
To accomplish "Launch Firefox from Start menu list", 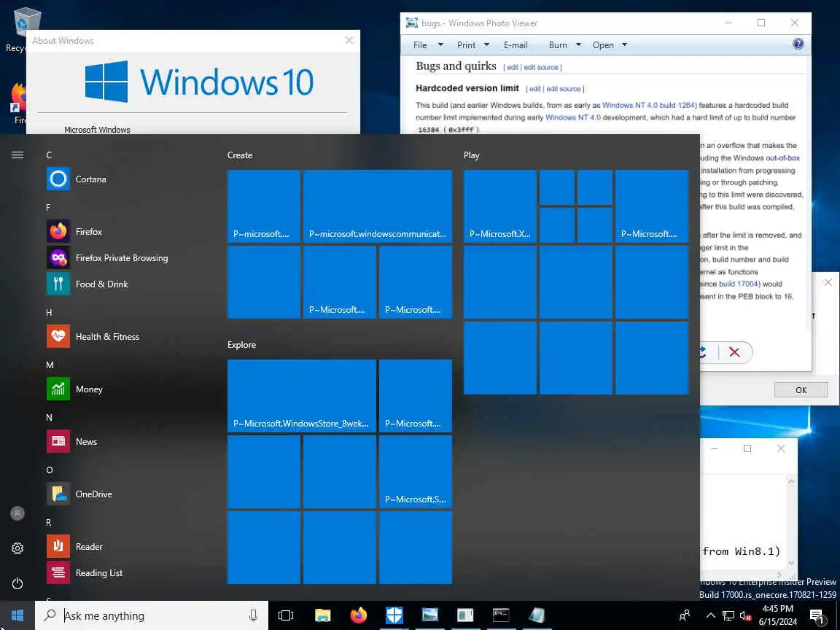I will pyautogui.click(x=125, y=231).
